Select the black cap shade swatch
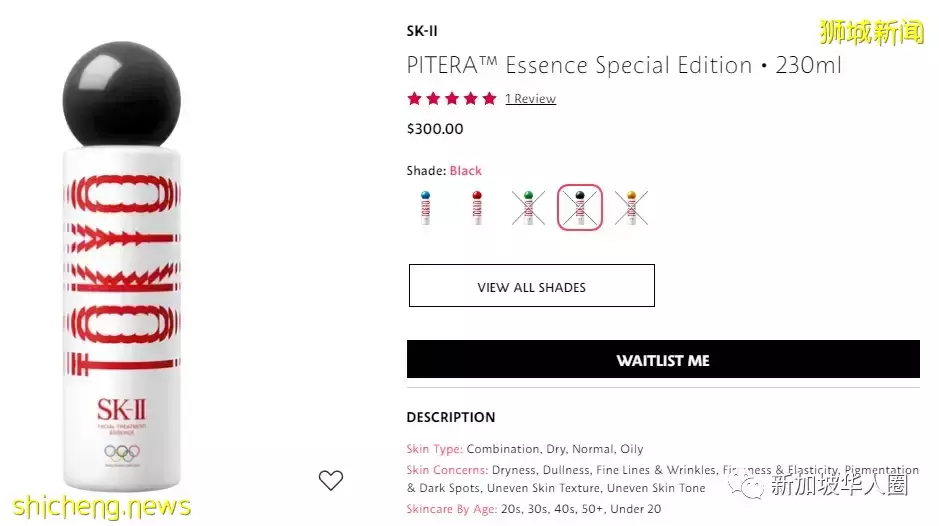Viewport: 939px width, 526px height. coord(580,207)
